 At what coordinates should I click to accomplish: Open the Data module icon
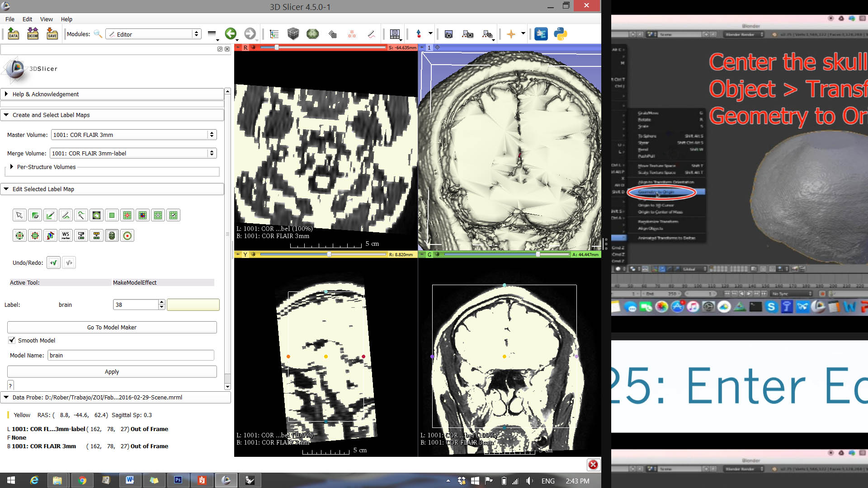coord(274,34)
